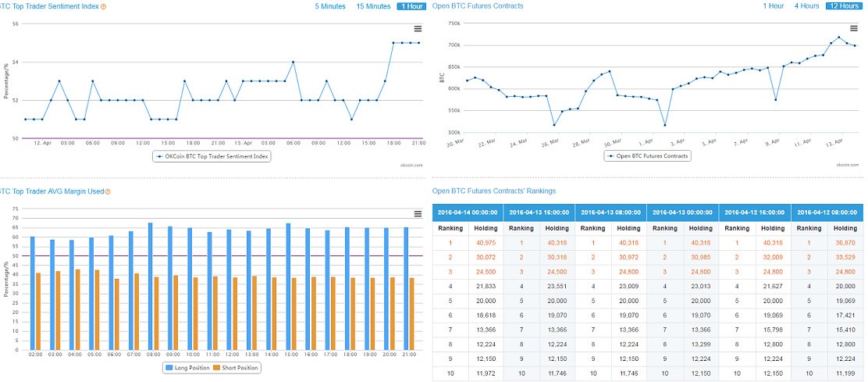Select 2016-04-13 16:00:00 column header
Screen dimensions: 868x382
(x=539, y=212)
